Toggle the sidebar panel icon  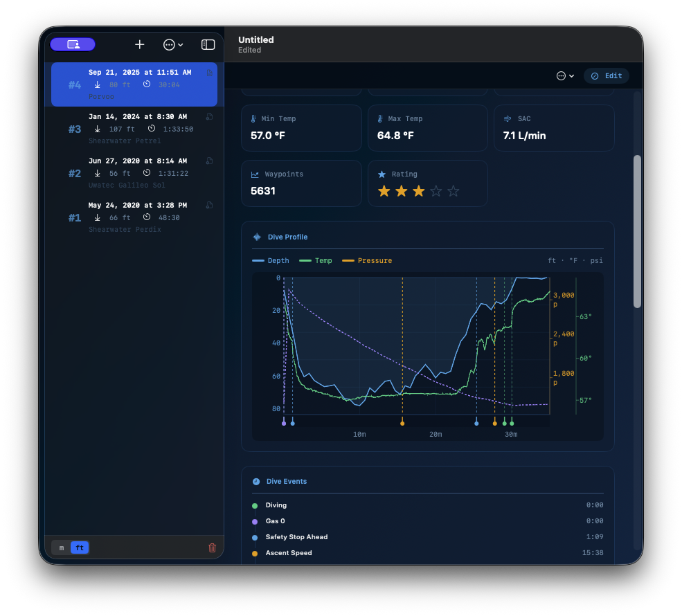(208, 44)
